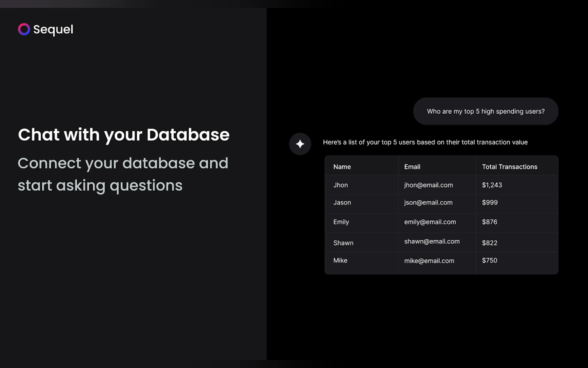Click the json@email.com address

click(x=428, y=203)
